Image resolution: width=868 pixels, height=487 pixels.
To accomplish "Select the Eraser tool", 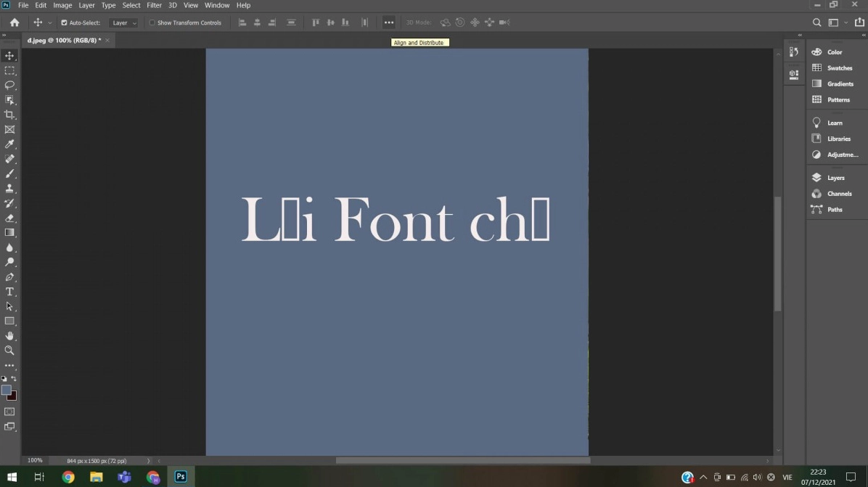I will click(9, 218).
